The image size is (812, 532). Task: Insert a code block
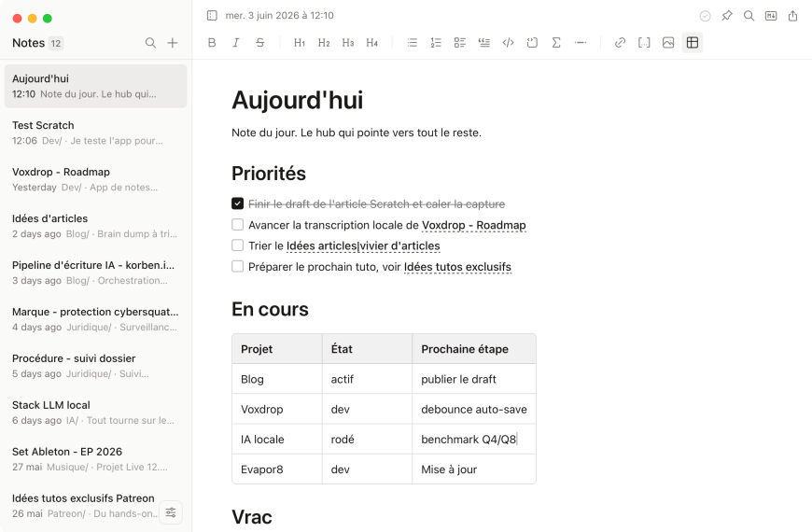pos(508,43)
